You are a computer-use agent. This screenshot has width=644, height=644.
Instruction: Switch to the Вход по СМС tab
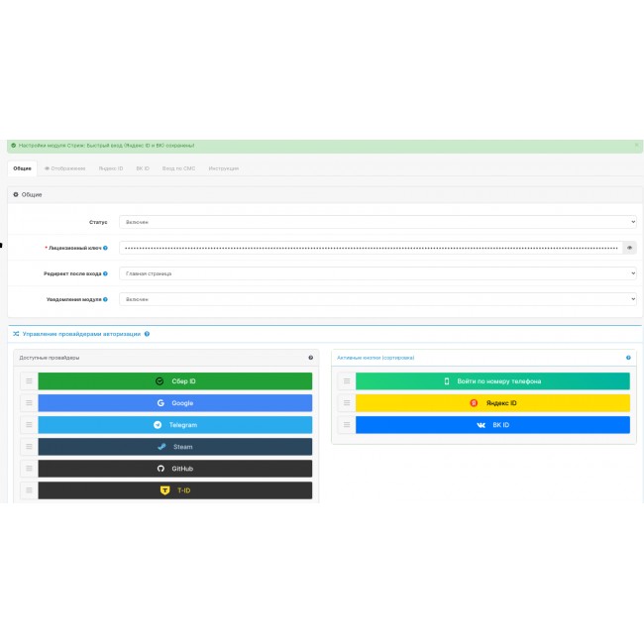(178, 168)
